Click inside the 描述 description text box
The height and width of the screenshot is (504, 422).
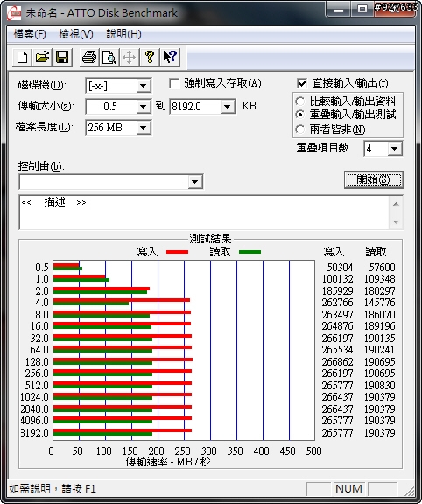204,213
